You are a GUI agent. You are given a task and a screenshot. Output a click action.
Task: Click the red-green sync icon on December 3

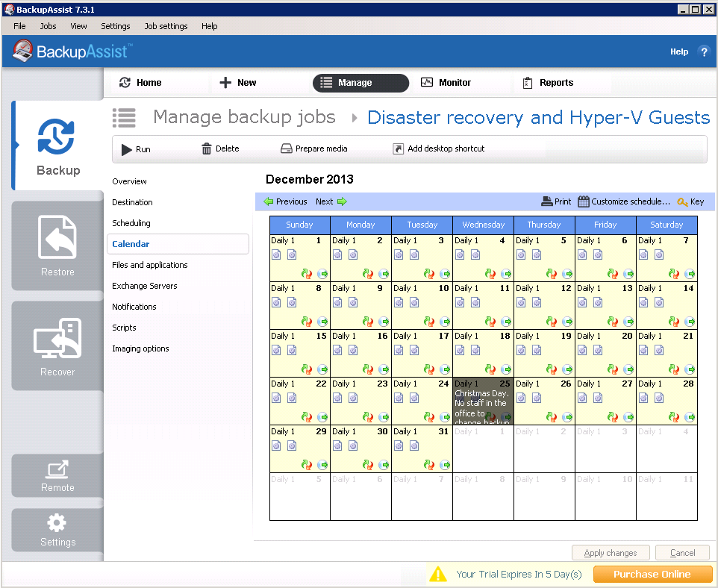pyautogui.click(x=429, y=274)
